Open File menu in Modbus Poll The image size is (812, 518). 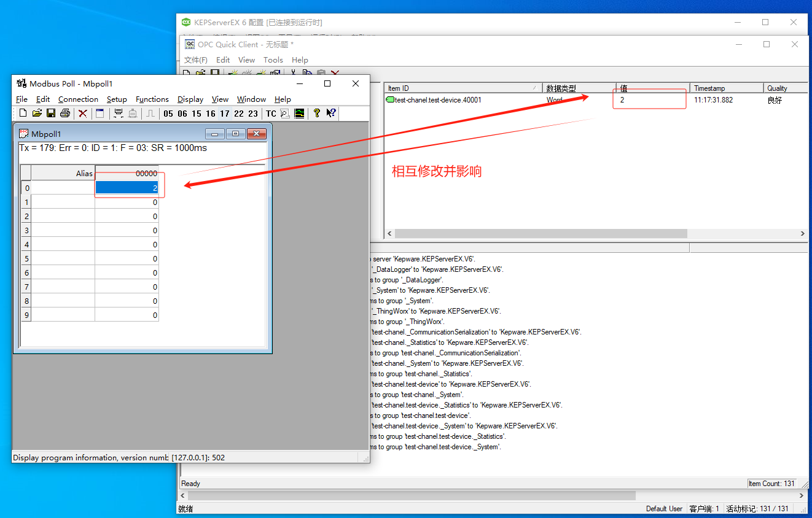click(x=22, y=99)
